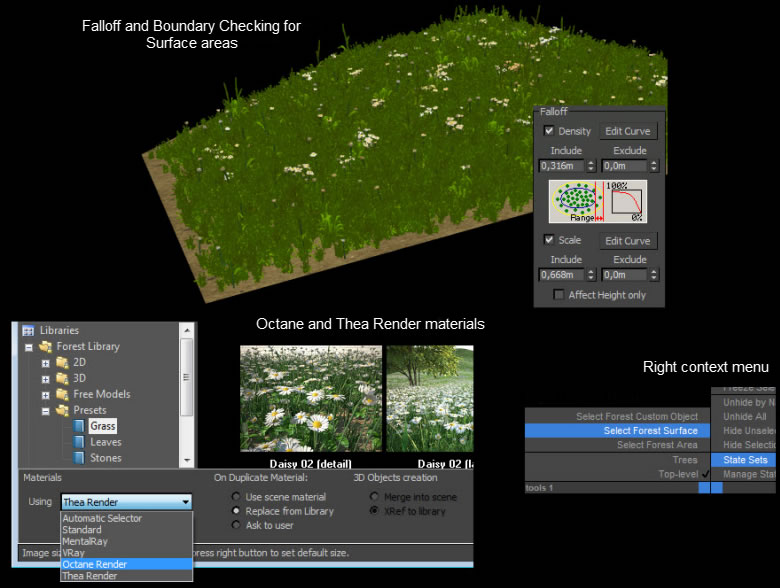780x588 pixels.
Task: Select the Daisy 02 landscape thumbnail
Action: [x=430, y=398]
